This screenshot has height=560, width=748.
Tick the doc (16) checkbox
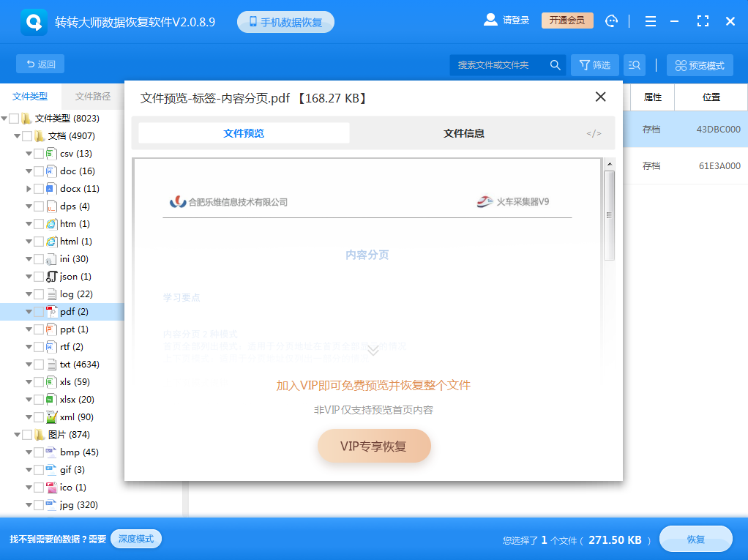[39, 171]
